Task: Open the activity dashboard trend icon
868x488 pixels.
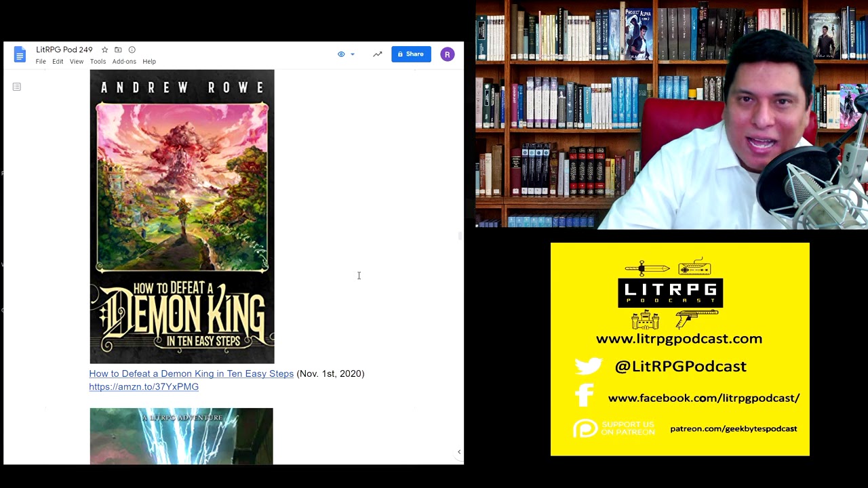Action: click(x=377, y=54)
